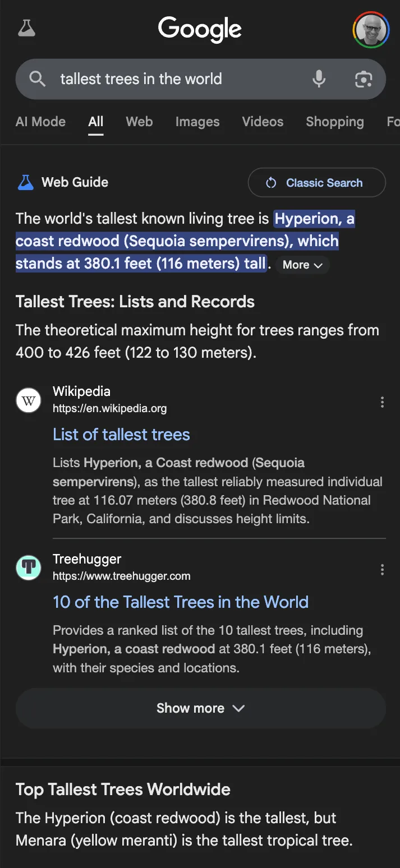Open the List of tallest trees link

(x=121, y=435)
